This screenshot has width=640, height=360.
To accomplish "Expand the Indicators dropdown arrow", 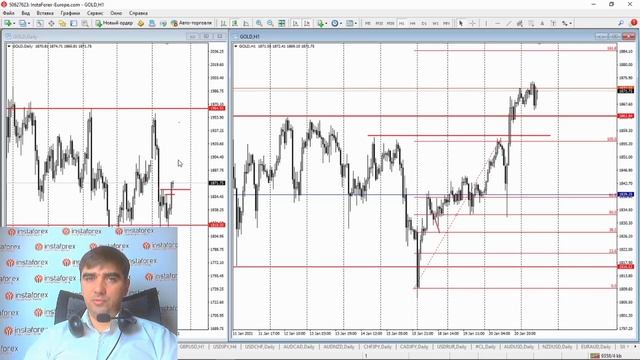I will [327, 23].
